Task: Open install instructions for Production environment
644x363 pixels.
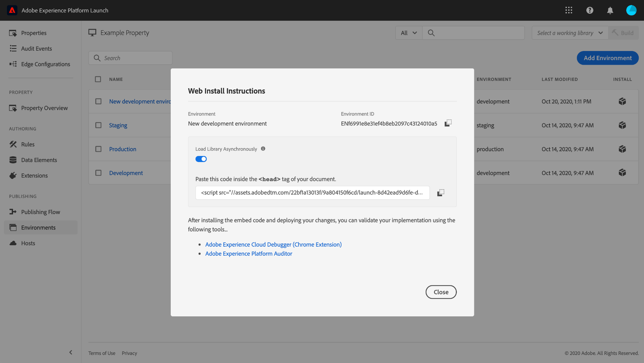Action: 622,149
